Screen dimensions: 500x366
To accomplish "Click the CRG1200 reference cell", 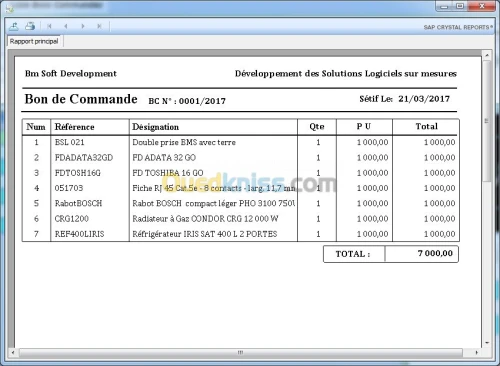I will [x=72, y=219].
